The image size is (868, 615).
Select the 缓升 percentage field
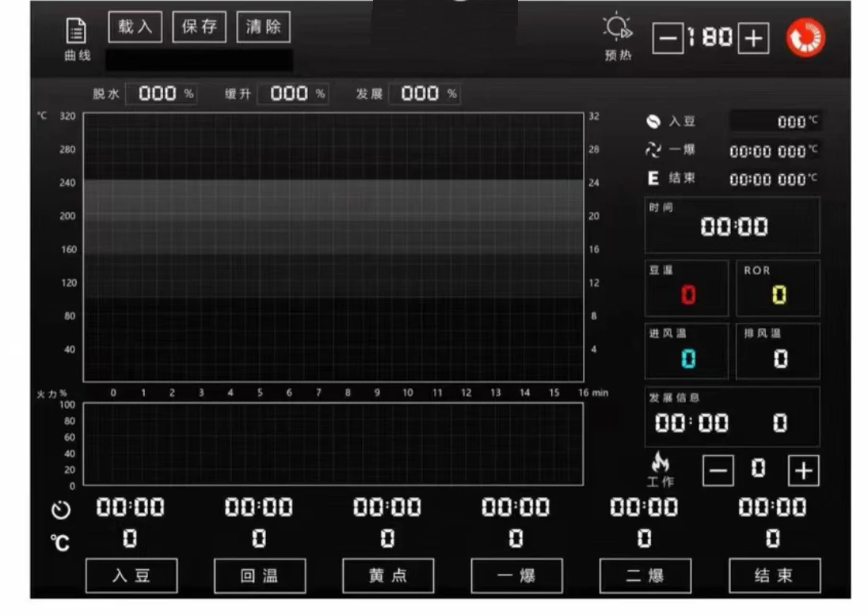tap(293, 93)
